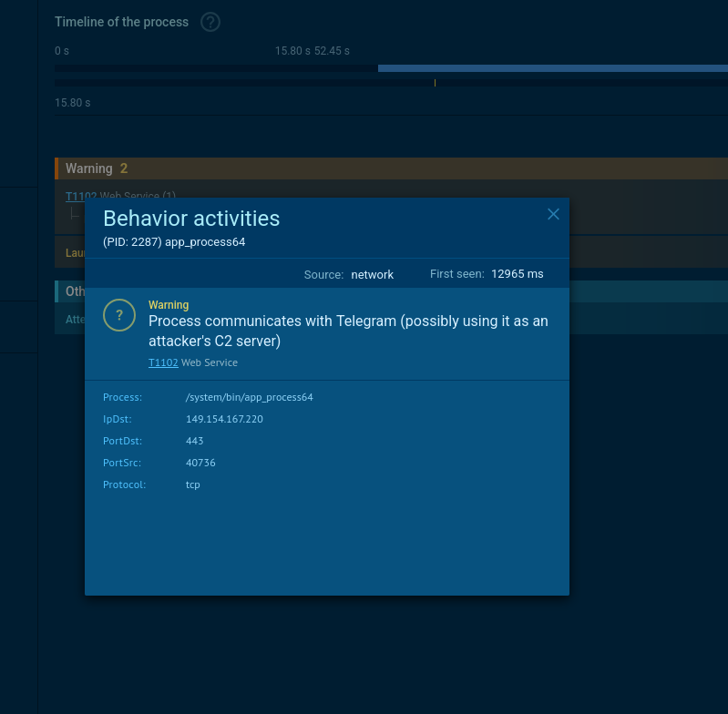Click the Source value network
Viewport: 728px width, 714px height.
point(372,275)
